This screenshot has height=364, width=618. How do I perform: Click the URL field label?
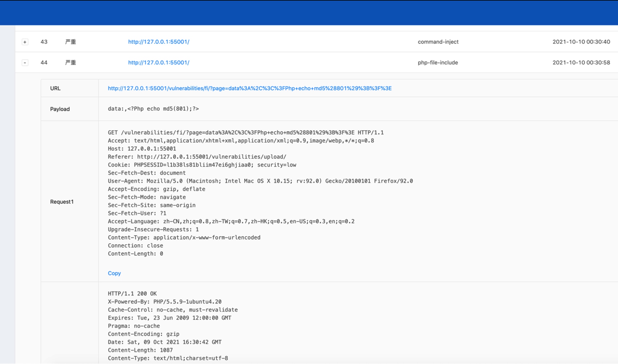tap(55, 88)
